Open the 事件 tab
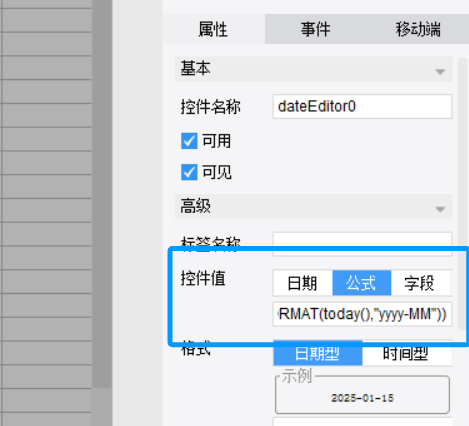Image resolution: width=469 pixels, height=426 pixels. pos(315,29)
